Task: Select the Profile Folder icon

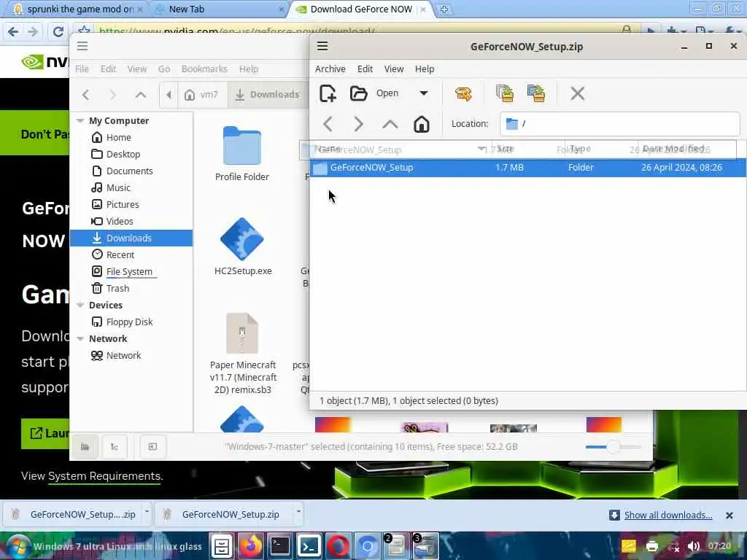Action: tap(242, 147)
